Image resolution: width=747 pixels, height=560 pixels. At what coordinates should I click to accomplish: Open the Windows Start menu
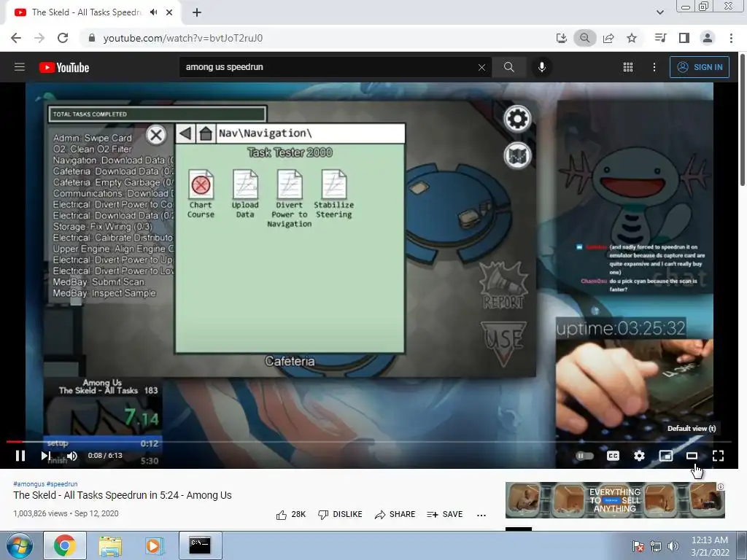pyautogui.click(x=20, y=545)
